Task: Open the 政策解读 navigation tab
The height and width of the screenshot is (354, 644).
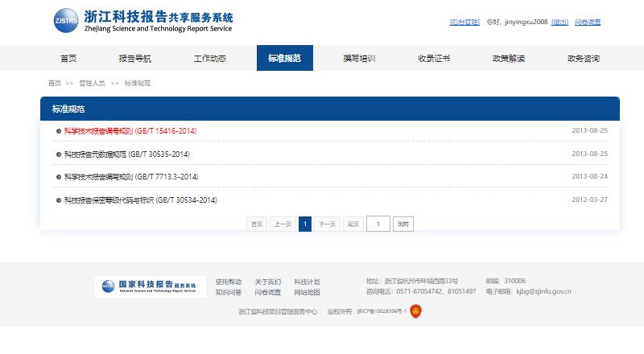Action: [x=509, y=59]
